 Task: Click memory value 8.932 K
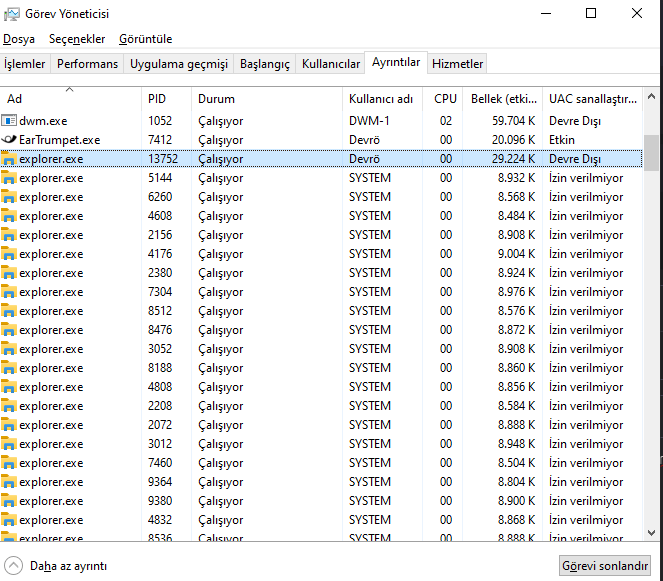517,178
